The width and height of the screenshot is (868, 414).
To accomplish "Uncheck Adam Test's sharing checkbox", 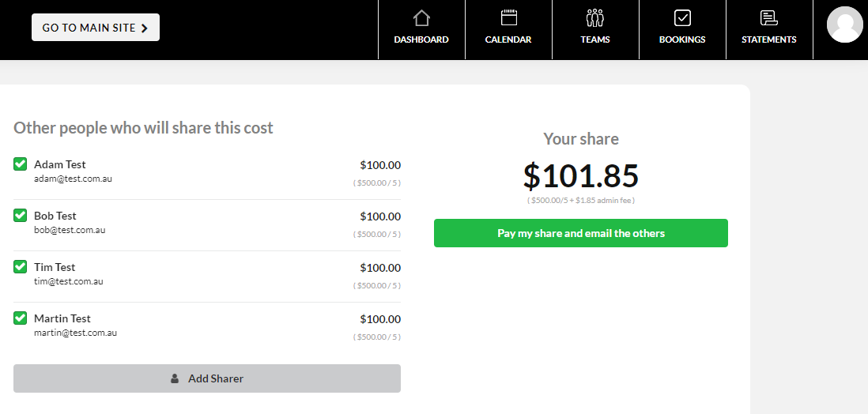I will [21, 164].
